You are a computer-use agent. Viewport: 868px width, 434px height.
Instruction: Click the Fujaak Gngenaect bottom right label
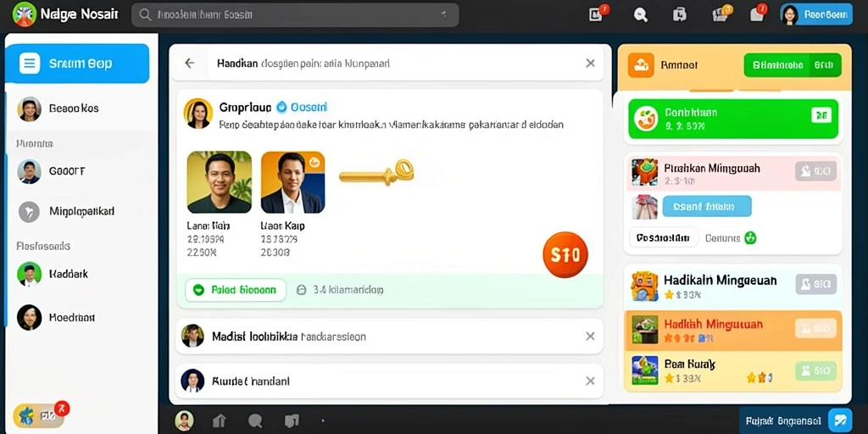point(784,420)
